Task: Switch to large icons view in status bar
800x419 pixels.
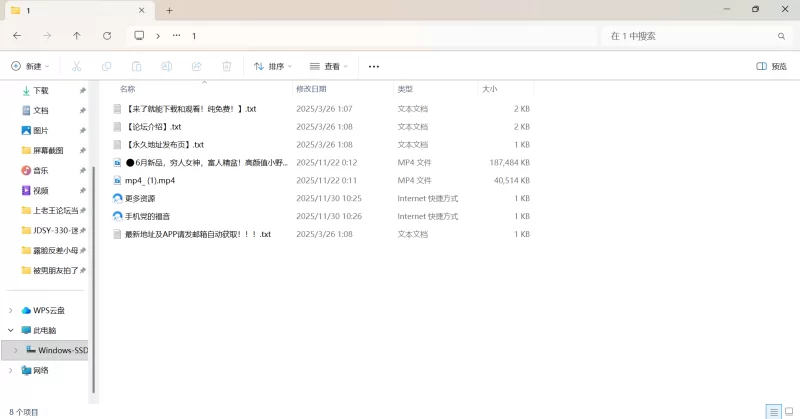Action: point(789,411)
